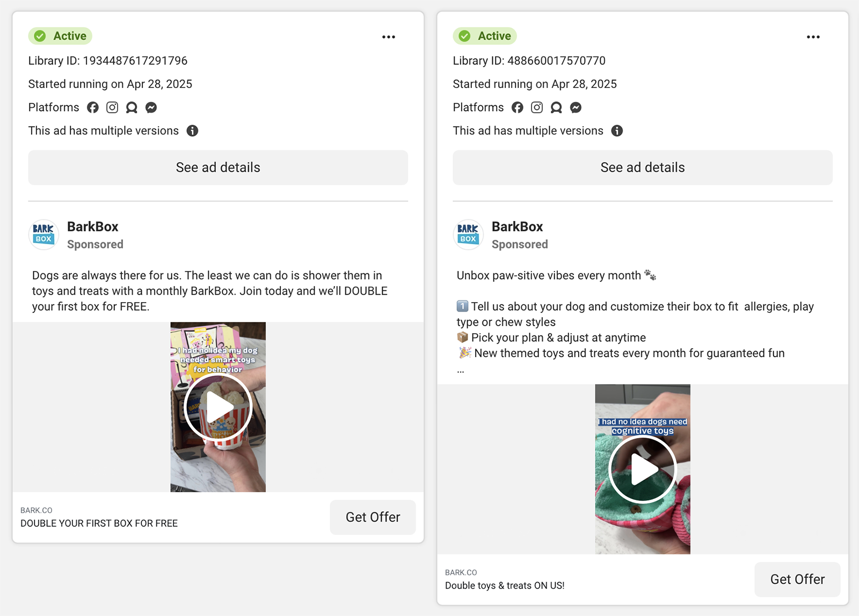The height and width of the screenshot is (616, 859).
Task: Click Library ID: 1934487617291796 text
Action: click(x=108, y=61)
